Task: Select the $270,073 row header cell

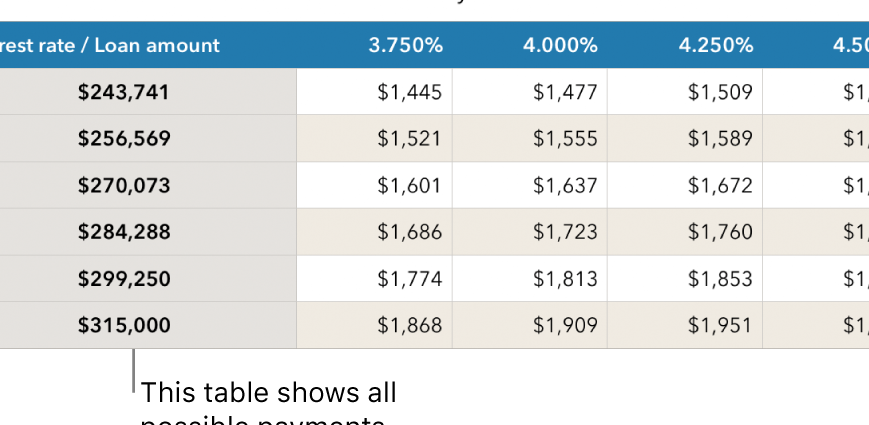Action: pos(124,185)
